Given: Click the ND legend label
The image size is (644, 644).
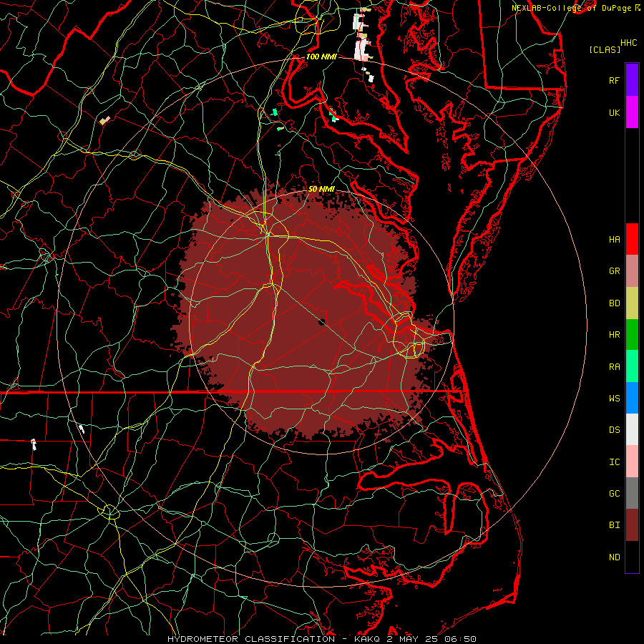Looking at the screenshot, I should pos(614,557).
